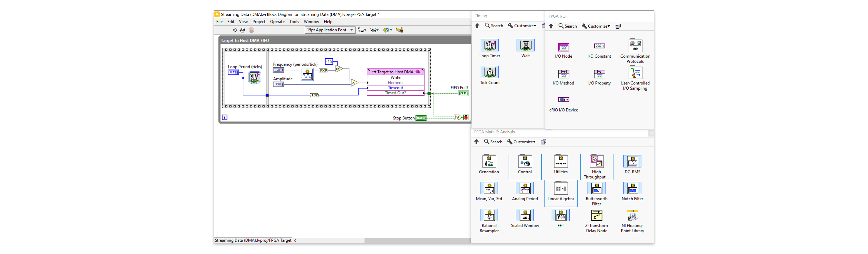
Task: Open the Generation subpalette
Action: [489, 161]
